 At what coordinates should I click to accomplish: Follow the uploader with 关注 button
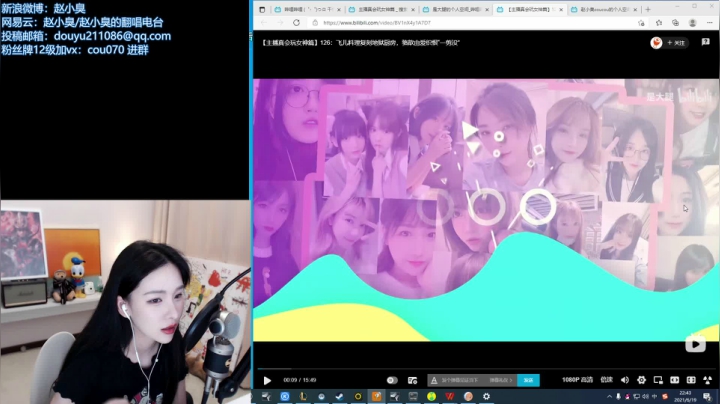click(676, 43)
